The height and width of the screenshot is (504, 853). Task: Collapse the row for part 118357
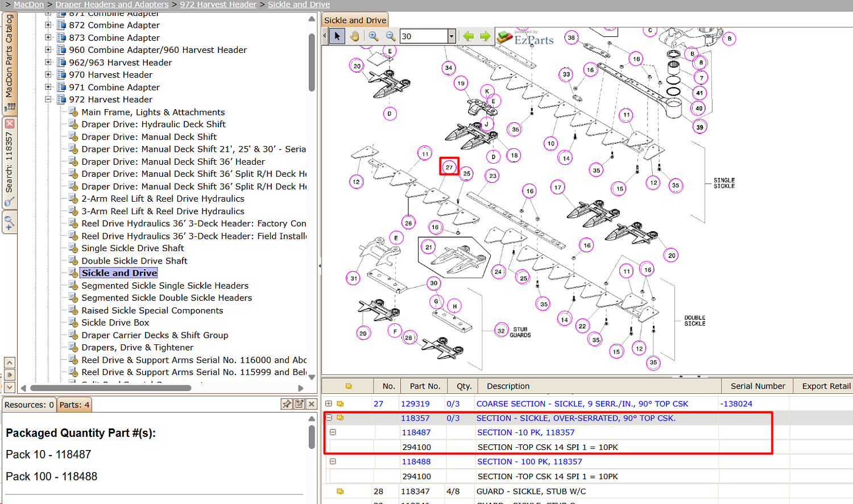click(x=329, y=418)
